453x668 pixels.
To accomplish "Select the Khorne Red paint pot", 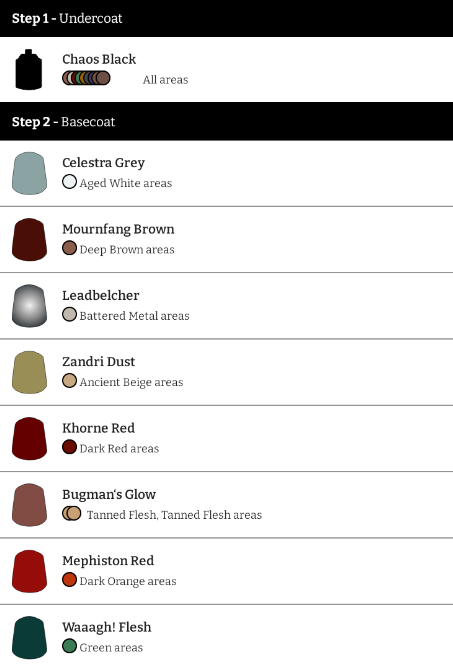I will [29, 439].
